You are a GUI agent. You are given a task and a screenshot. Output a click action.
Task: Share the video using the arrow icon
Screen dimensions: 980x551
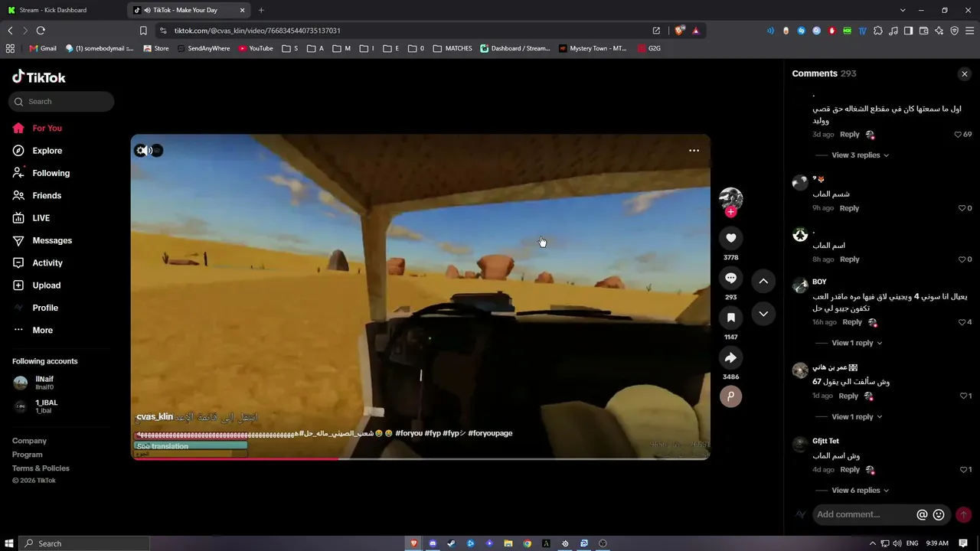click(730, 357)
